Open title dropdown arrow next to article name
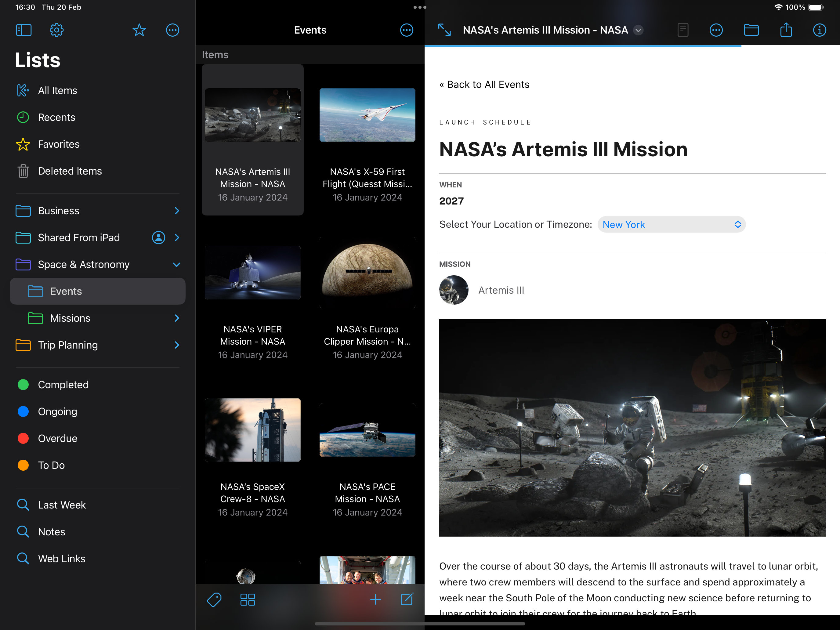Screen dimensions: 840x630 coord(638,30)
